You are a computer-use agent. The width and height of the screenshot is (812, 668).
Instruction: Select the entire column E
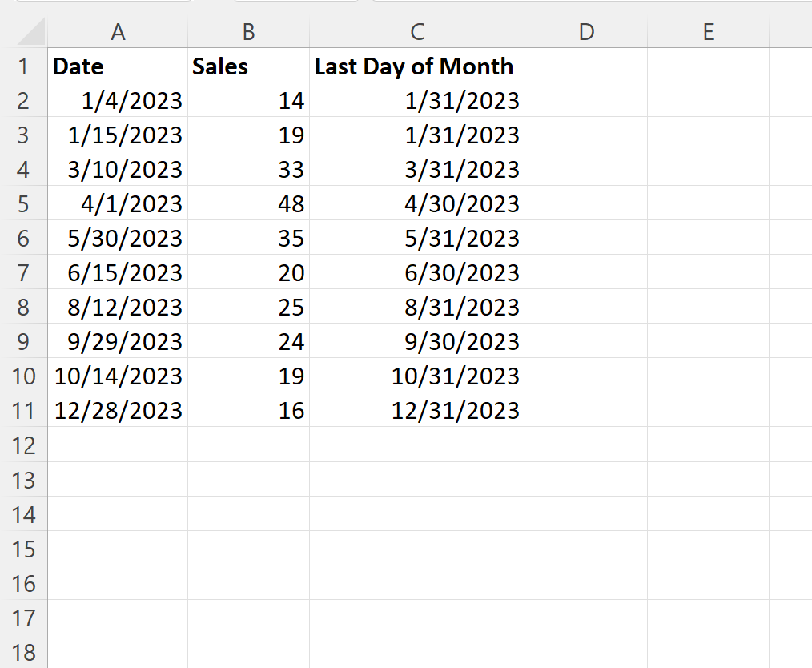coord(708,32)
